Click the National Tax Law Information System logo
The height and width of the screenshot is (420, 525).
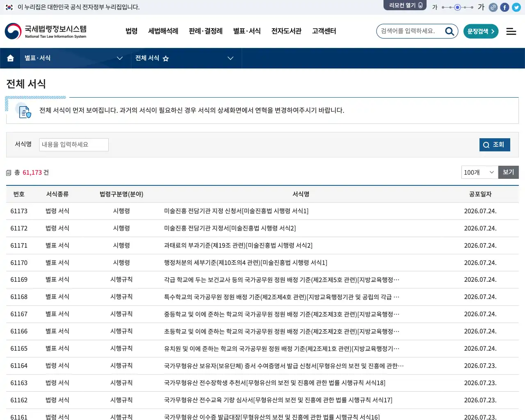point(46,31)
